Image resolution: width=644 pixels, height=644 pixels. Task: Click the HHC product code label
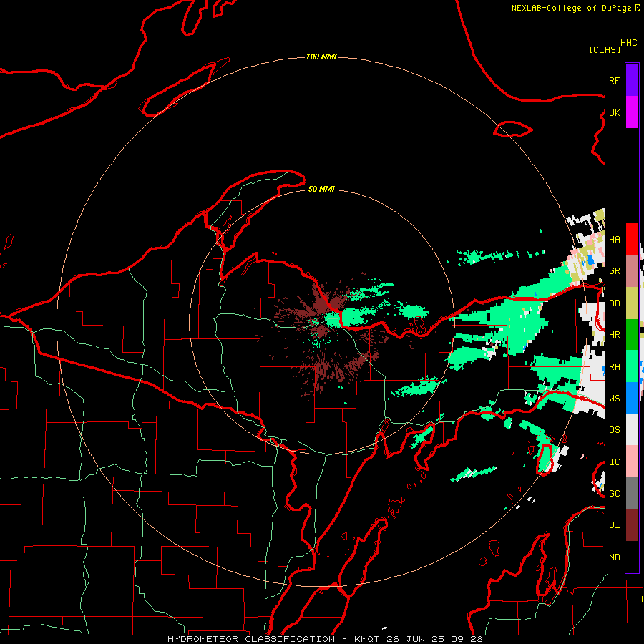tap(628, 43)
